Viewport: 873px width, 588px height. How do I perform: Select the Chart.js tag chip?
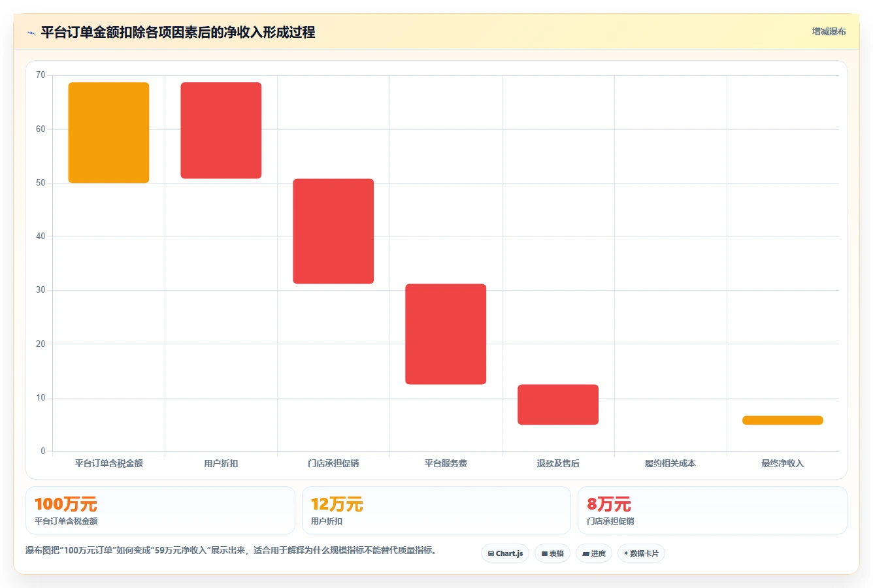coord(505,553)
